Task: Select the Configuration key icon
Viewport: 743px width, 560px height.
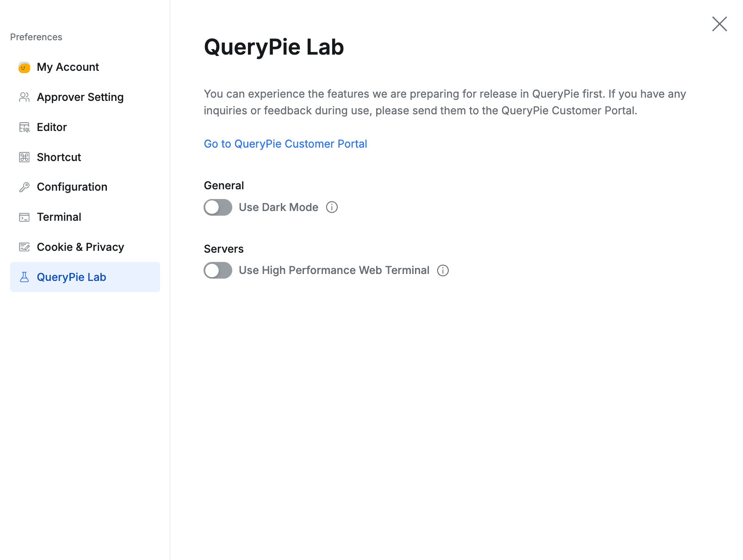Action: point(24,187)
